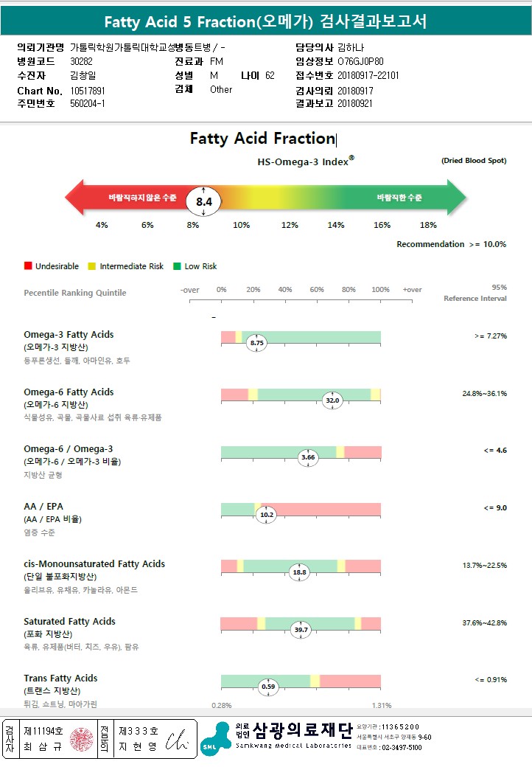Click the 8.75 marker on Omega-3 bar
532x767 pixels.
[257, 343]
